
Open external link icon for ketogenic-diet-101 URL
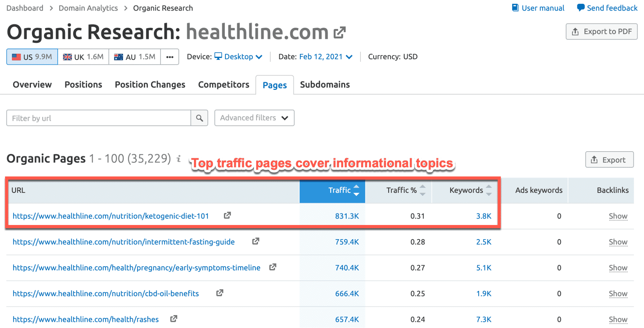click(x=227, y=215)
